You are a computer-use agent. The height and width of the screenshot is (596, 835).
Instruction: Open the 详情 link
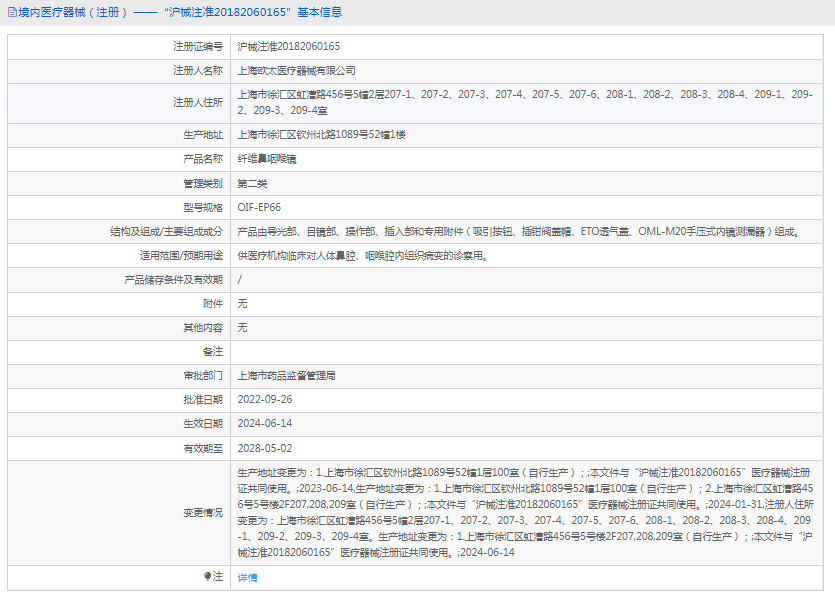pos(247,577)
